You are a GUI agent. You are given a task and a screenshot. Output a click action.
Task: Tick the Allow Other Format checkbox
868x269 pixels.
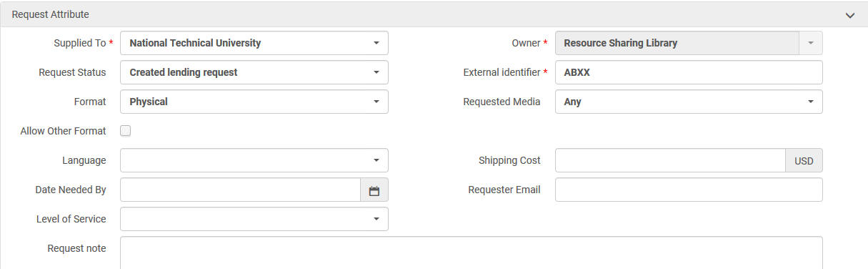[x=126, y=131]
